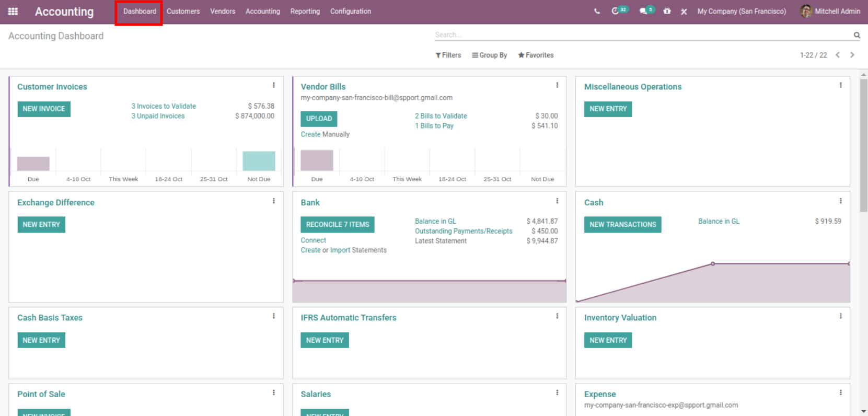Viewport: 868px width, 416px height.
Task: Open Customer Invoices card kebab menu
Action: [273, 85]
